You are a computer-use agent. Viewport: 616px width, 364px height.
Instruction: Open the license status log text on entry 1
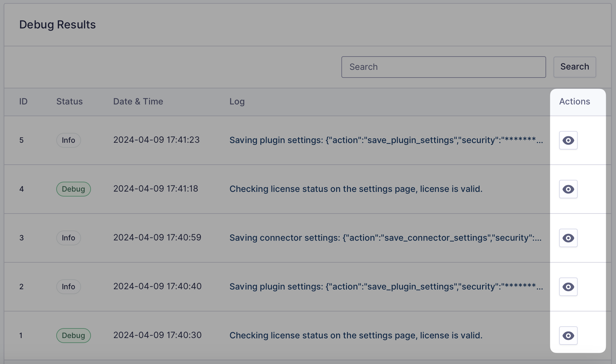click(356, 336)
